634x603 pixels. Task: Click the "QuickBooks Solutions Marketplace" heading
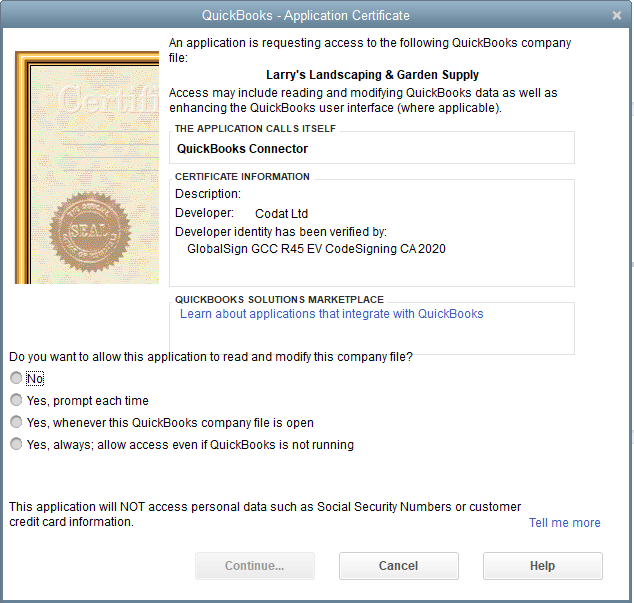tap(279, 300)
